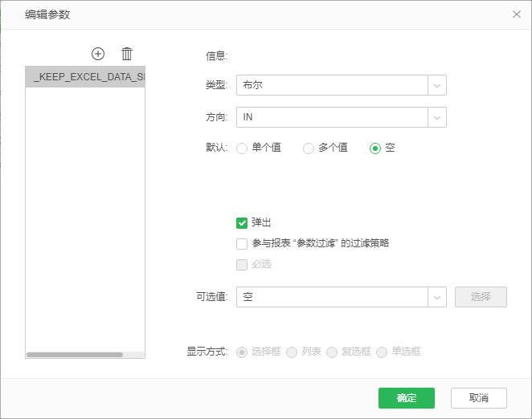
Task: Choose 选择框 display mode radio
Action: pyautogui.click(x=242, y=352)
